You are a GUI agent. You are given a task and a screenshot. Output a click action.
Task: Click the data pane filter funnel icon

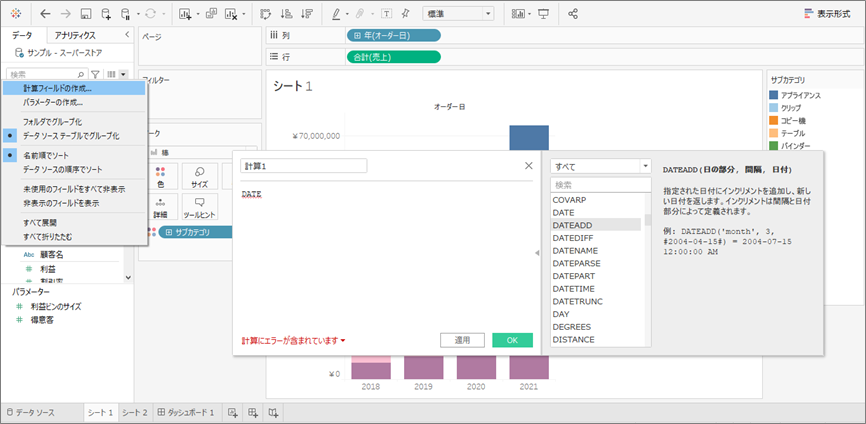(95, 73)
